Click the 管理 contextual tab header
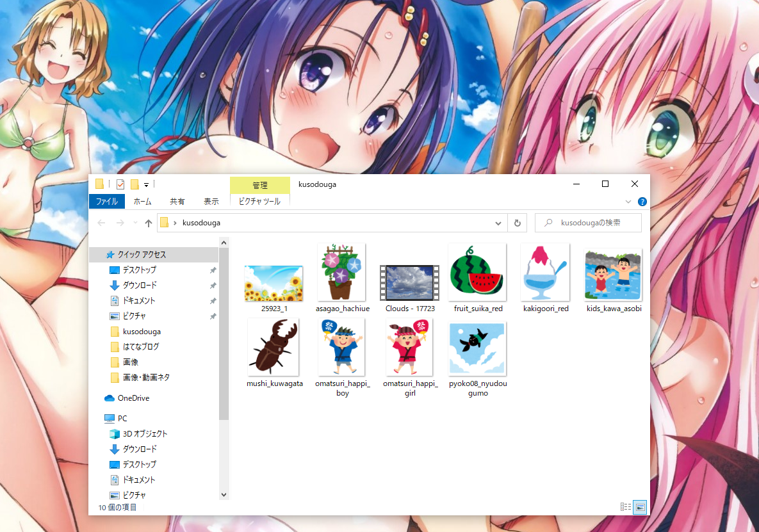The image size is (759, 532). click(260, 185)
